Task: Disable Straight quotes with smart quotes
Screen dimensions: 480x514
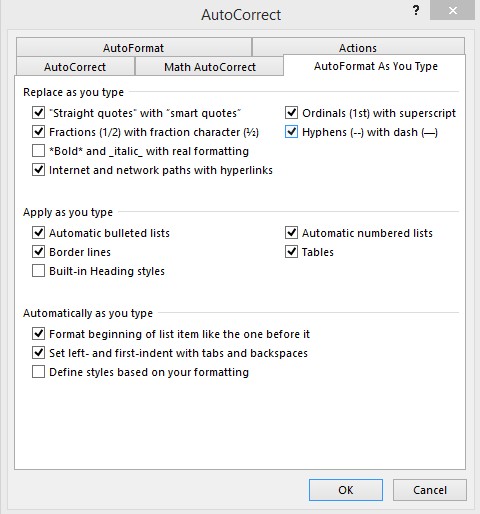Action: tap(38, 113)
